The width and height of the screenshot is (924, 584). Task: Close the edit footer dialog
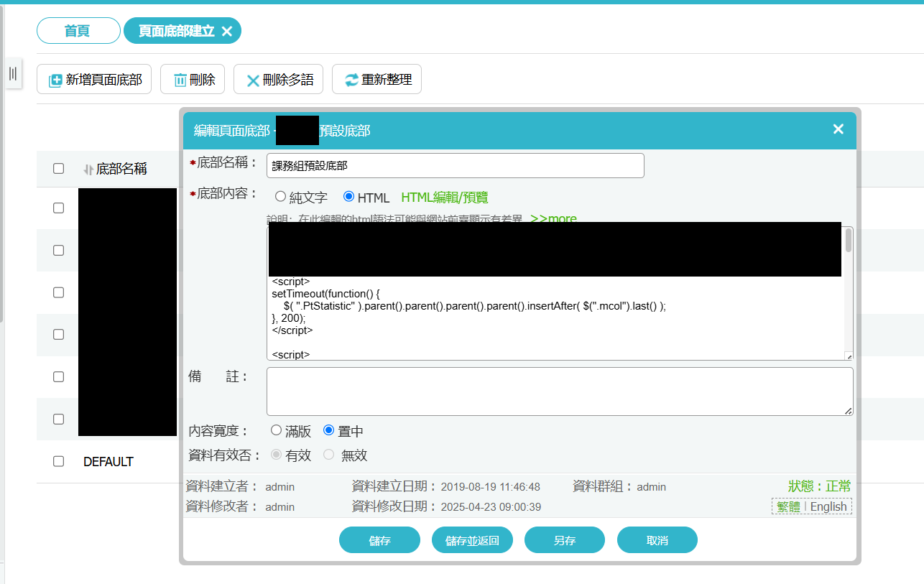(838, 129)
